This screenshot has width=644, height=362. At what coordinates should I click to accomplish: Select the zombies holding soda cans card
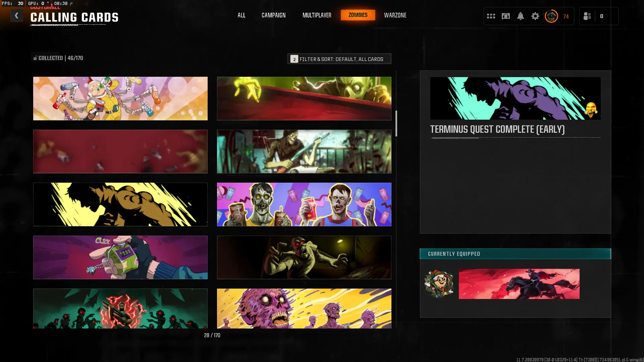click(x=304, y=204)
